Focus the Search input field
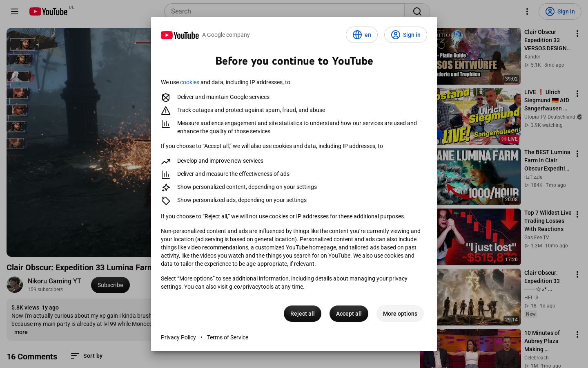Image resolution: width=588 pixels, height=368 pixels. click(284, 11)
